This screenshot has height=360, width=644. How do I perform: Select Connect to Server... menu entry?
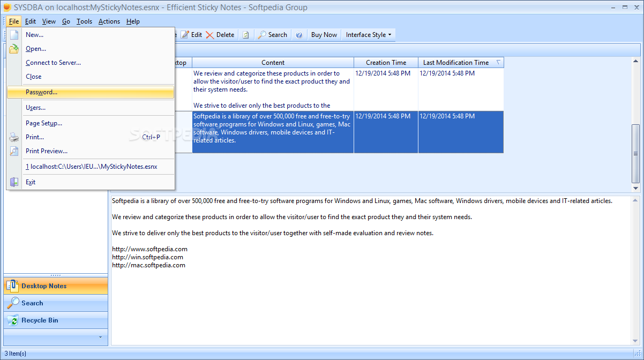[x=90, y=63]
